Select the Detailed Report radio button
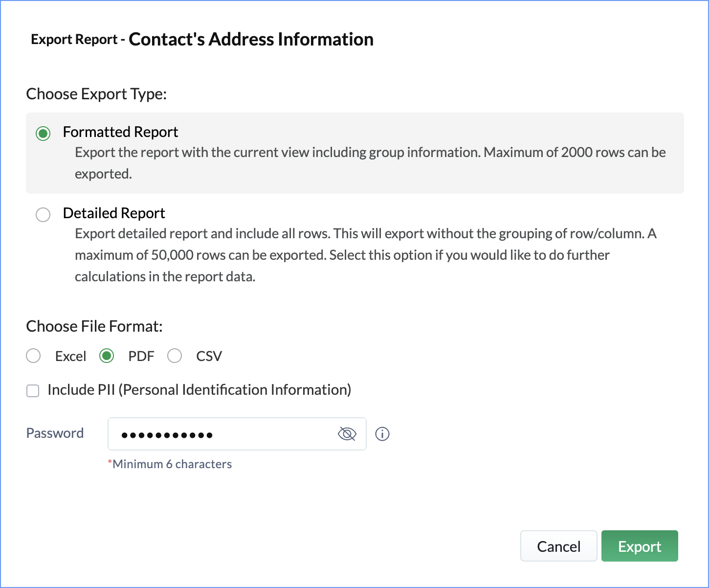The width and height of the screenshot is (709, 588). 43,214
